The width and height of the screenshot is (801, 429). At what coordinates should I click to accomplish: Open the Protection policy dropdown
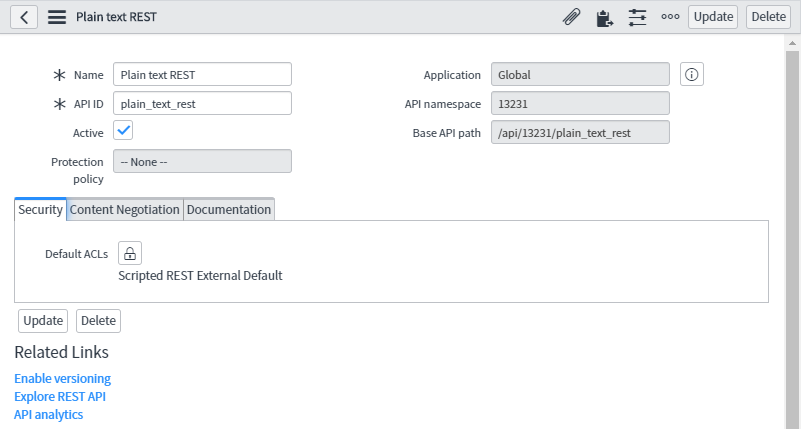pyautogui.click(x=202, y=161)
